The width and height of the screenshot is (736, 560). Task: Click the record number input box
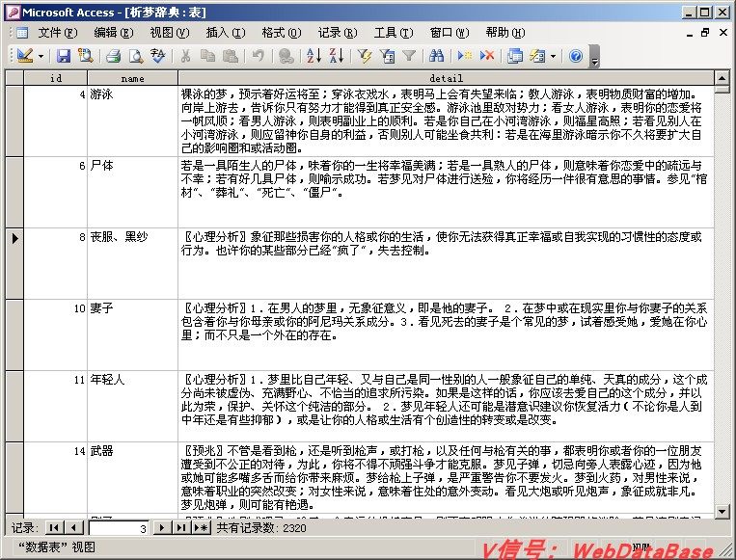[x=119, y=528]
